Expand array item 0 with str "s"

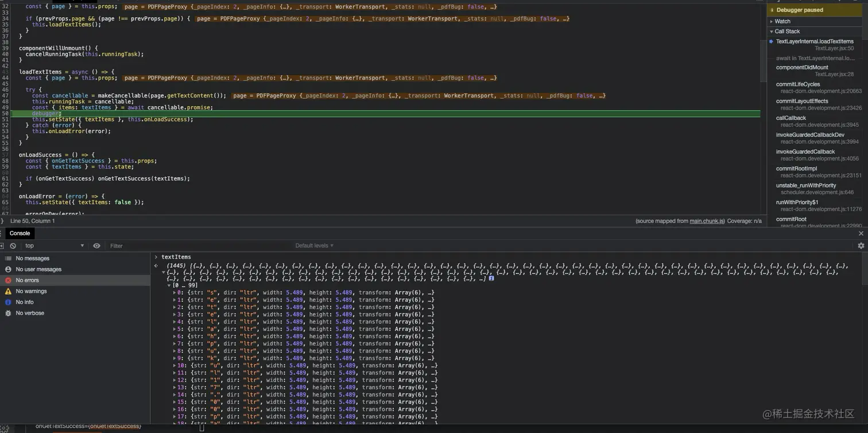175,293
